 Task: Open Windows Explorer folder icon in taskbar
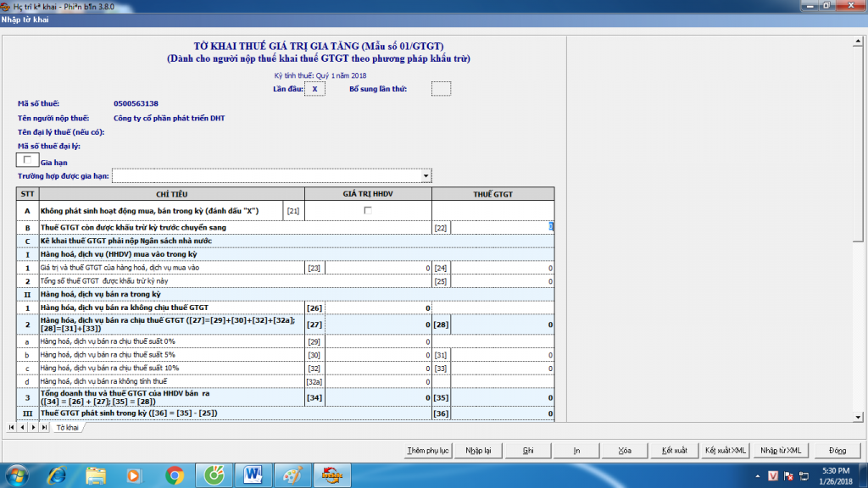[96, 474]
